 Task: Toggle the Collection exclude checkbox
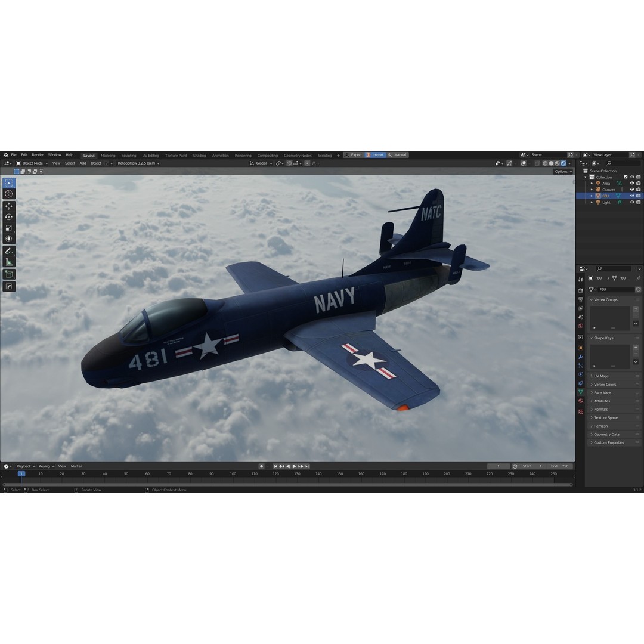[x=626, y=177]
